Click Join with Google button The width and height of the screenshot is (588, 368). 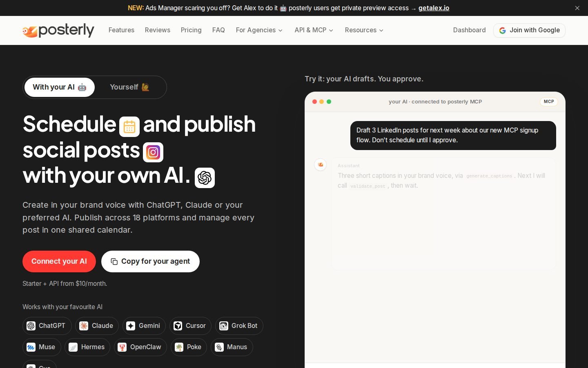[x=529, y=30]
